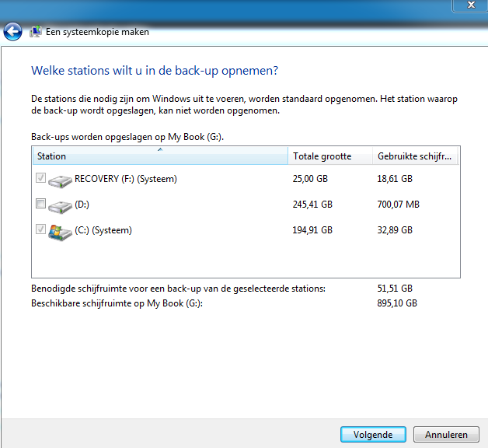Click the Annuleren button
This screenshot has height=448, width=488.
[446, 434]
